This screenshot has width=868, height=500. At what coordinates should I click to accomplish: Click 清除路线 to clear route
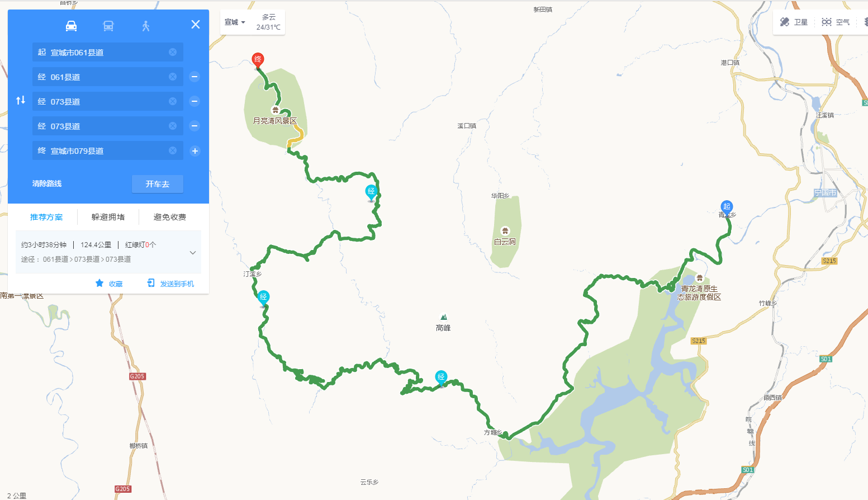tap(47, 183)
